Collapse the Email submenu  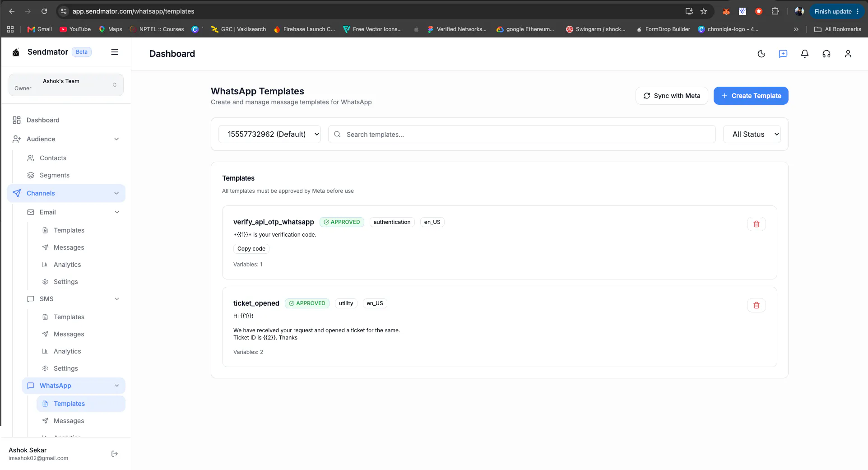[x=117, y=212]
